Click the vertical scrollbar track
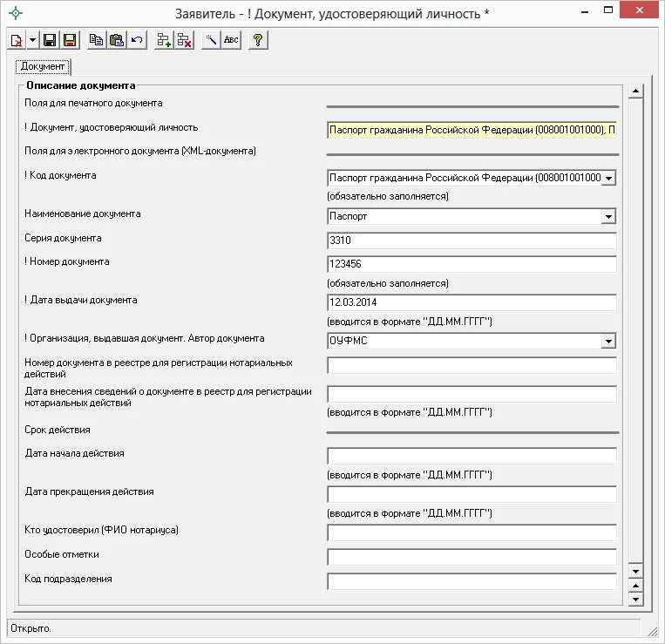 (635, 331)
